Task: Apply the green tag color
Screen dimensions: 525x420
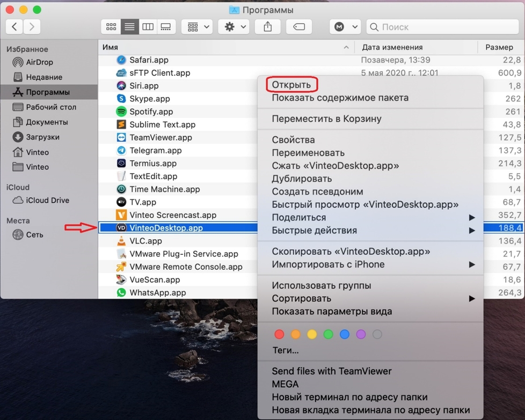Action: (328, 334)
